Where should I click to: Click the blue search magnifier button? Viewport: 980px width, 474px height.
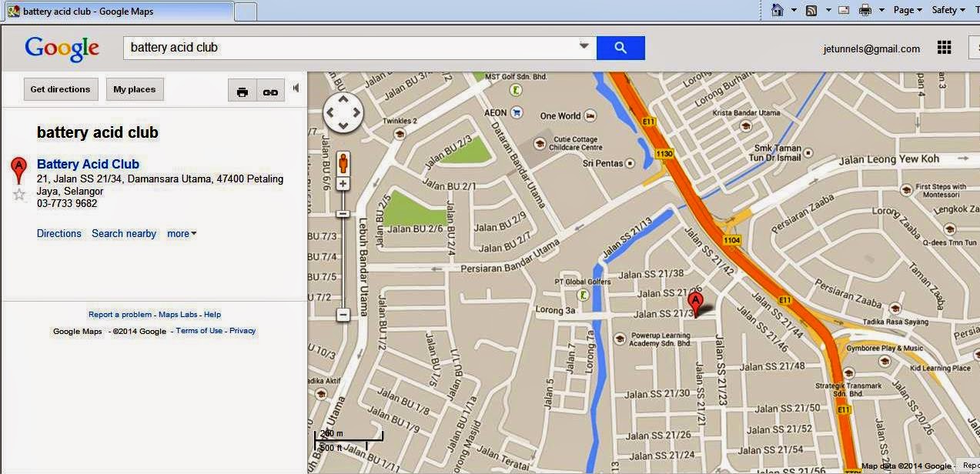click(620, 48)
